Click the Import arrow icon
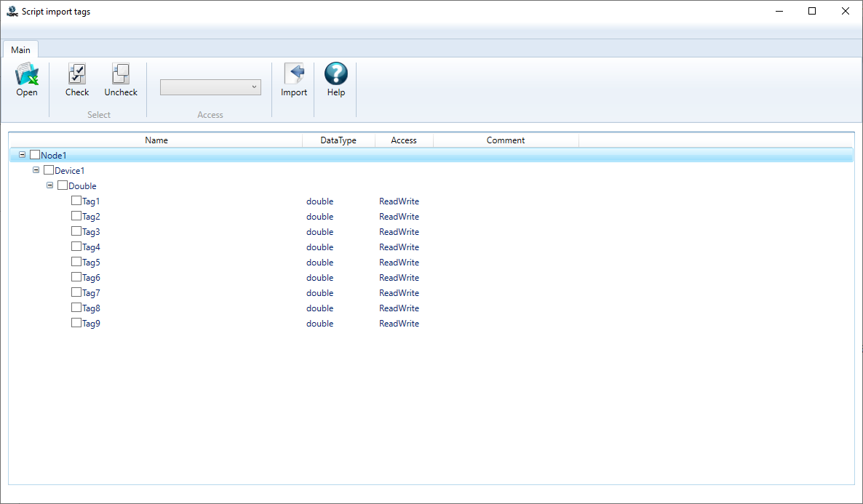The image size is (863, 504). [x=294, y=73]
